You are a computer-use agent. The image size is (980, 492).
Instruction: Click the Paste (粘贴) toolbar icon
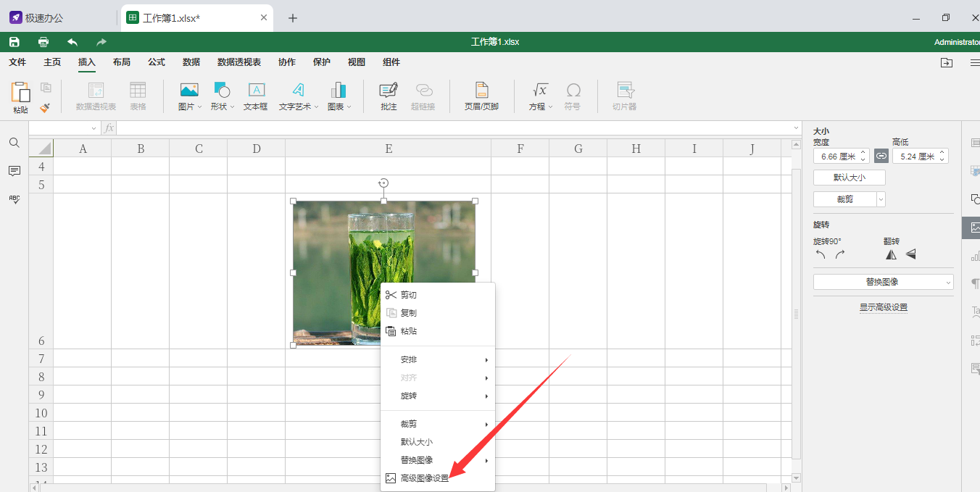coord(20,92)
